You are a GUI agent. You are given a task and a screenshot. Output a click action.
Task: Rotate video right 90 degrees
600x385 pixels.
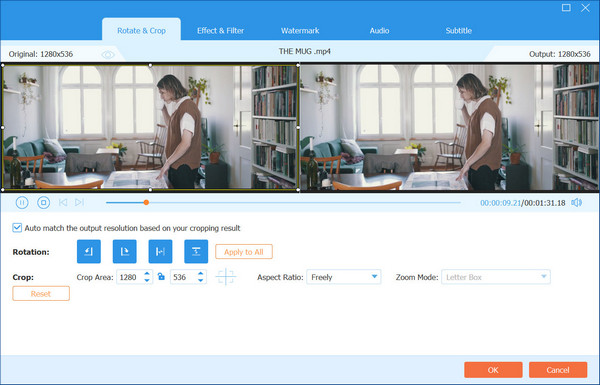124,251
